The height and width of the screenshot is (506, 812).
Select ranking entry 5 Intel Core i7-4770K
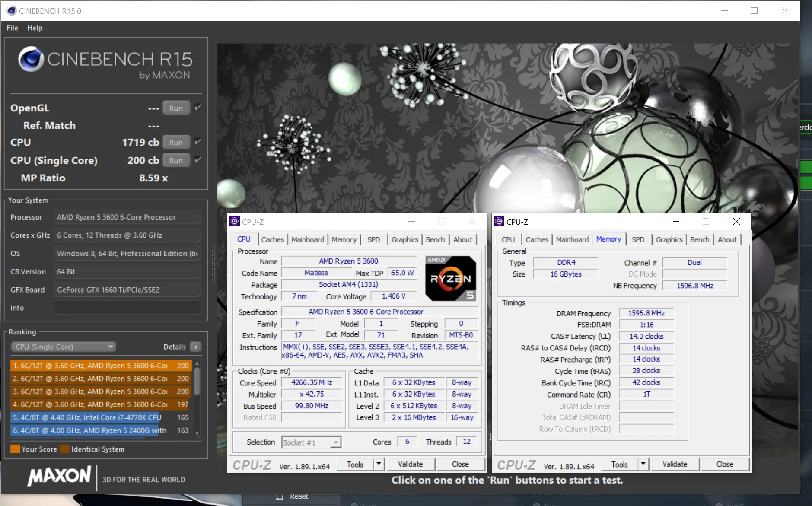tap(100, 417)
